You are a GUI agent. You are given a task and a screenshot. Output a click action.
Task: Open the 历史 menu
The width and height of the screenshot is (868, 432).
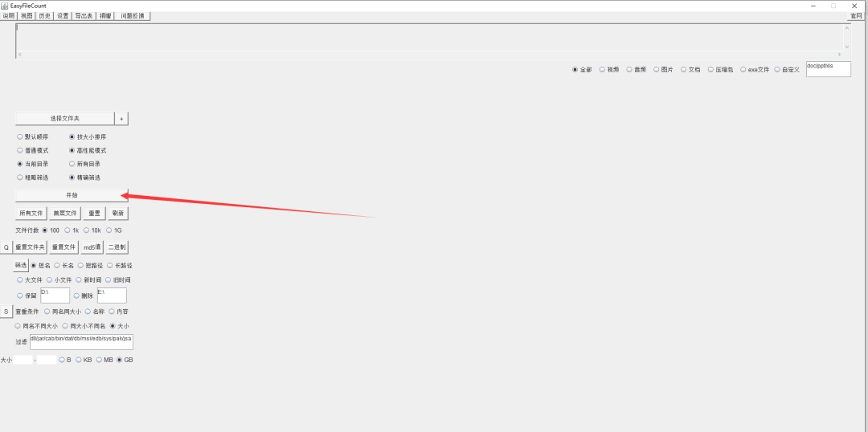pos(45,16)
